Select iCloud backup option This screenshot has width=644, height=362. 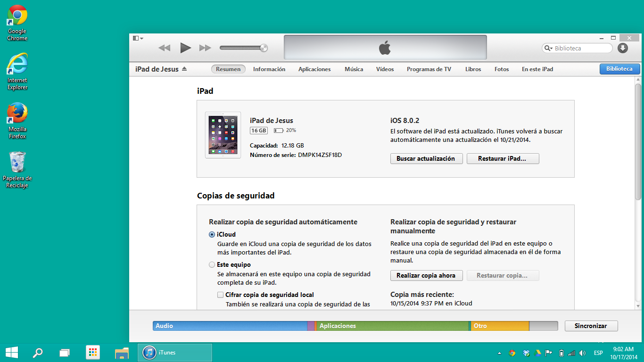(212, 235)
